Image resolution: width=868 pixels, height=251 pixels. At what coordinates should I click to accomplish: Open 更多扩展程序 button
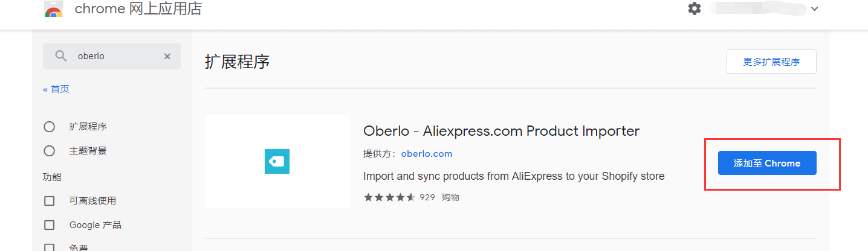click(771, 62)
